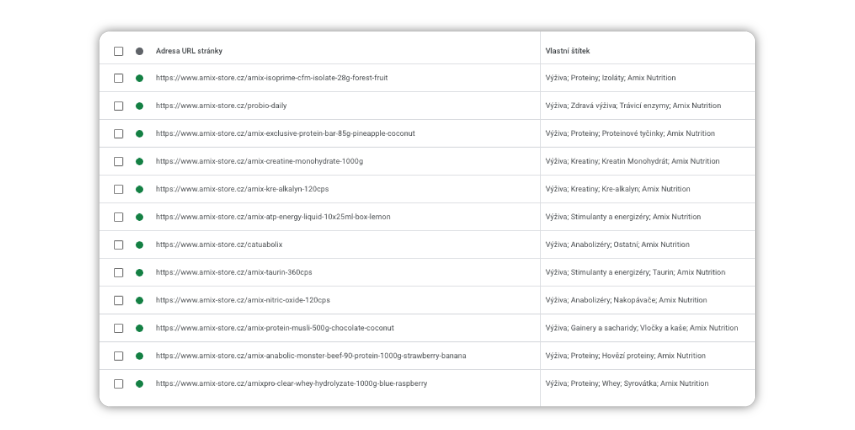Screen dimensions: 855x430
Task: Click label containing 'Proteinové tyčinky'
Action: tap(630, 133)
